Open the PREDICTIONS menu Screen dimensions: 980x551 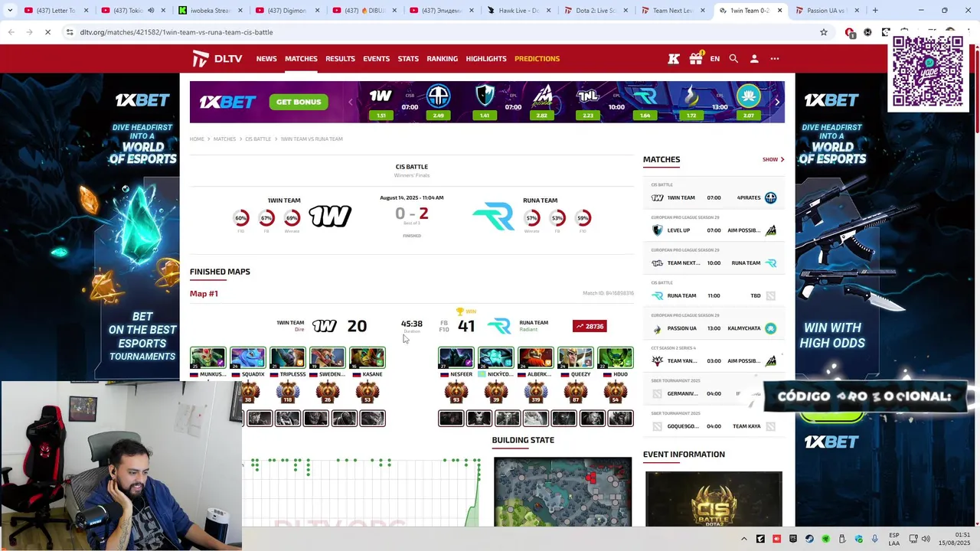pyautogui.click(x=537, y=59)
